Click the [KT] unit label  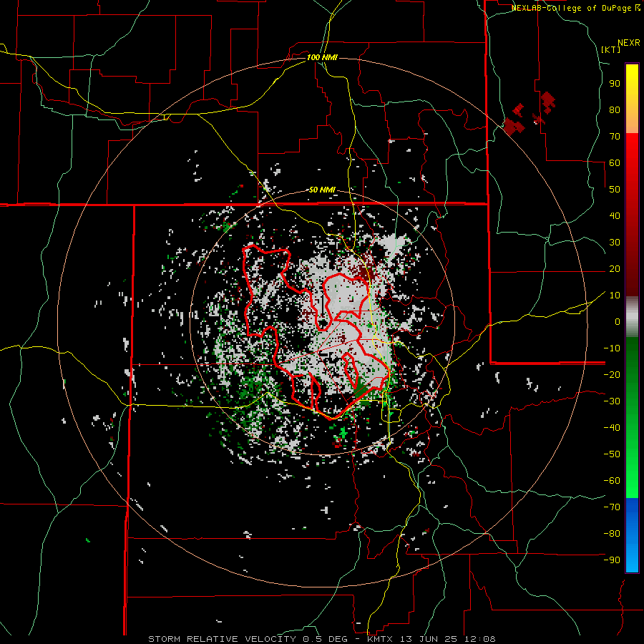[611, 49]
